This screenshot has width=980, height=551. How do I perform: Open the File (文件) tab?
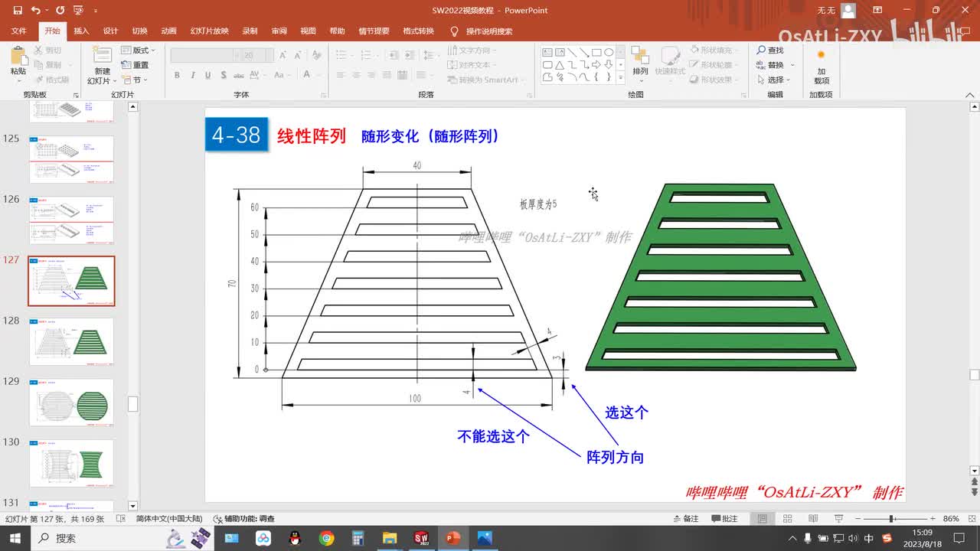click(x=19, y=31)
